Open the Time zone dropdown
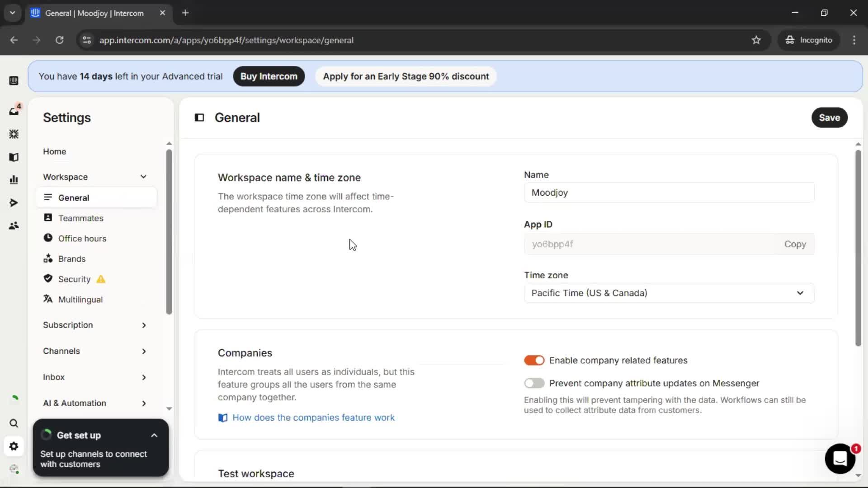This screenshot has width=868, height=488. point(669,293)
